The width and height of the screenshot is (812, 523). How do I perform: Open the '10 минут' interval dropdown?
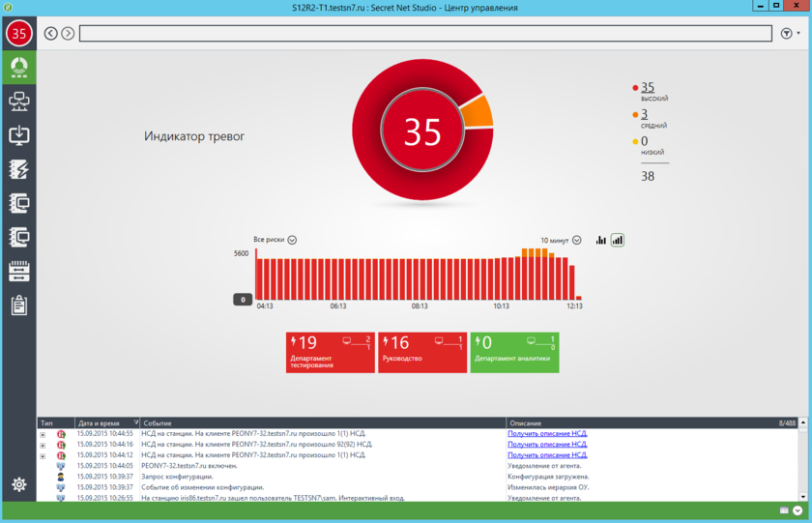pos(577,241)
